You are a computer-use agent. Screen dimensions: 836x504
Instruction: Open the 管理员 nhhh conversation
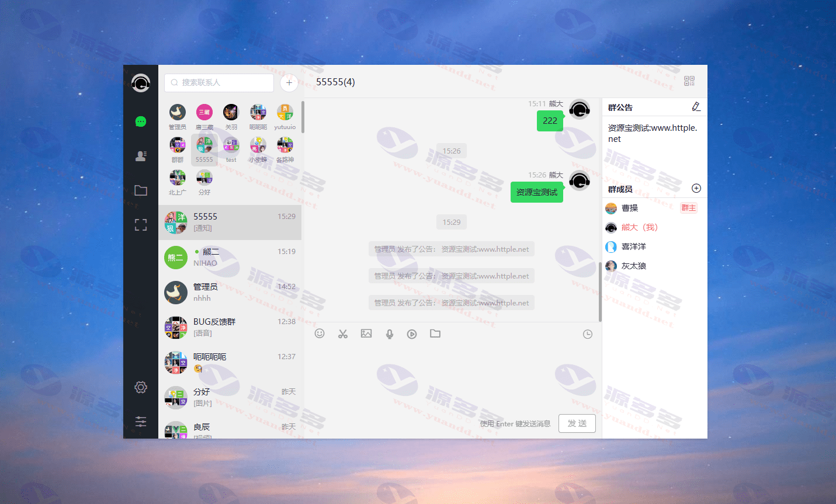coord(230,293)
